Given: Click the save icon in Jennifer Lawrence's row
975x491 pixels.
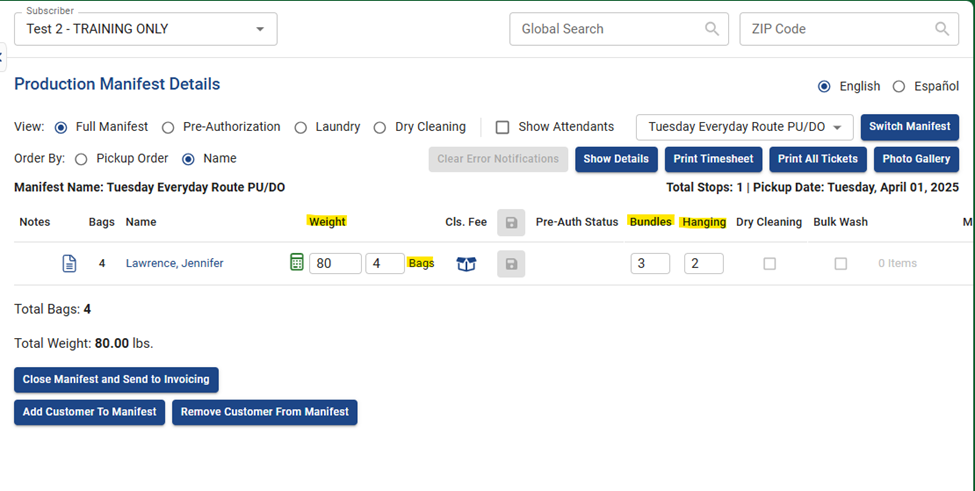Looking at the screenshot, I should (511, 264).
